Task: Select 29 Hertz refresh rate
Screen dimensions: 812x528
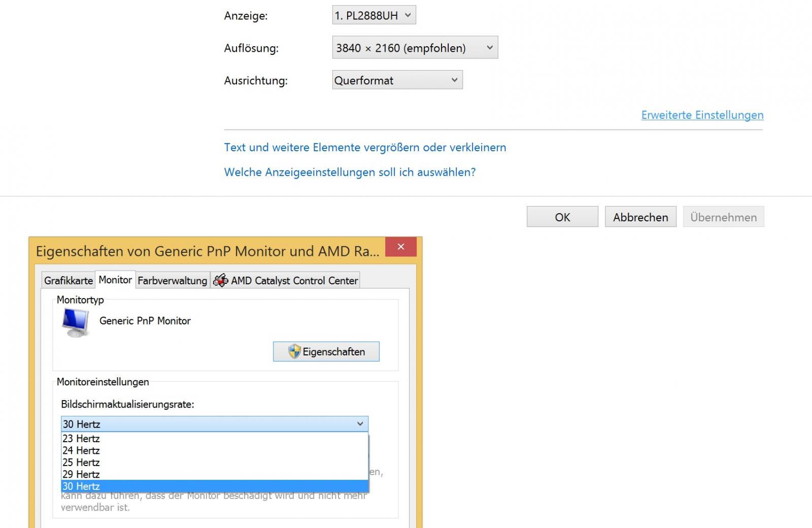Action: [214, 474]
